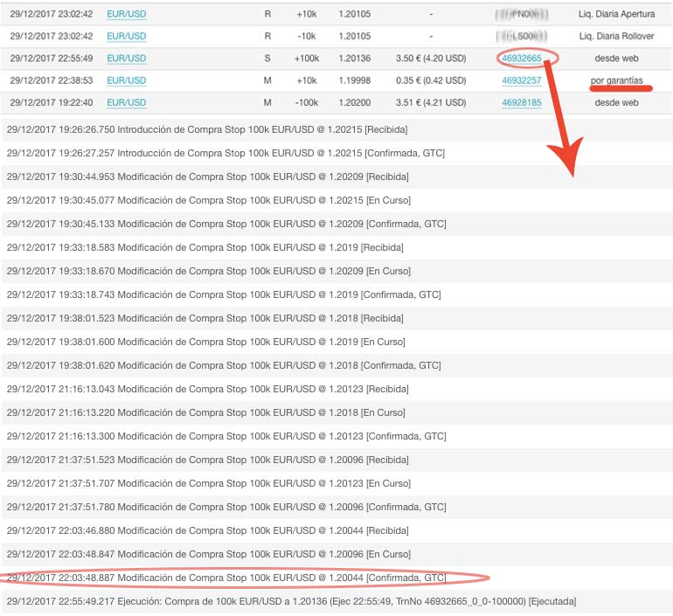Open transaction link 46928185
The height and width of the screenshot is (616, 673).
521,102
